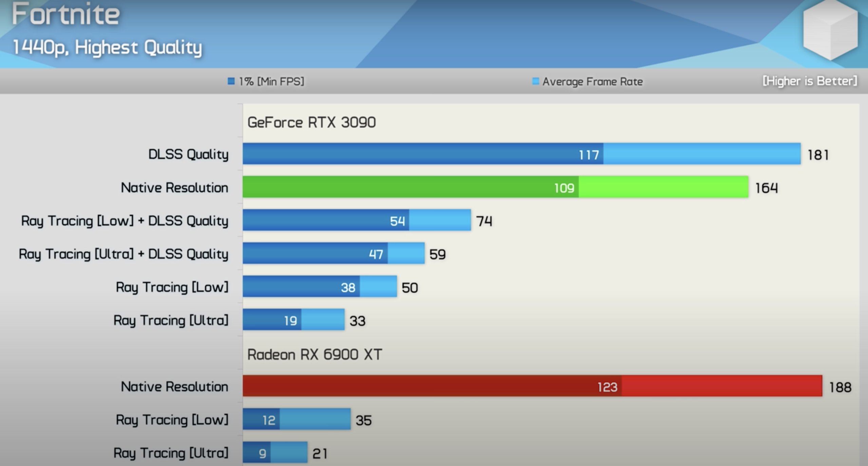The width and height of the screenshot is (868, 466).
Task: Click the '1440p, Highest Quality' subtitle
Action: tap(108, 48)
